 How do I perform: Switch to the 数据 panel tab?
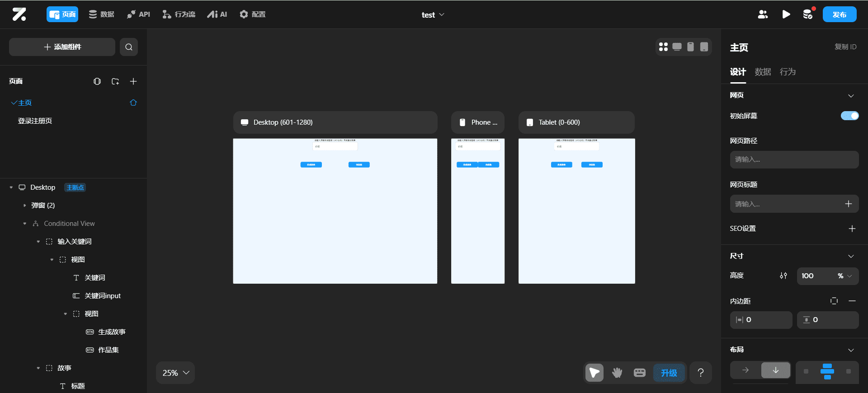[763, 72]
